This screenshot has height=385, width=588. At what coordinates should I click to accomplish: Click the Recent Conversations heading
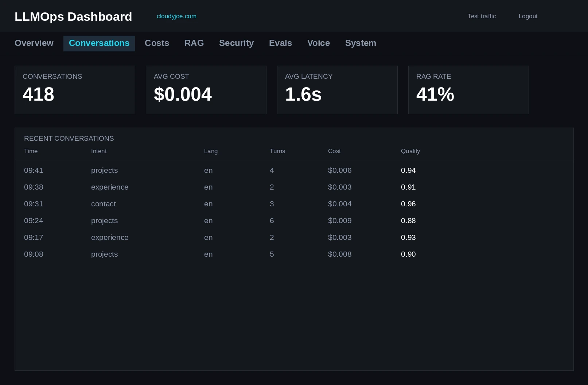coord(69,138)
